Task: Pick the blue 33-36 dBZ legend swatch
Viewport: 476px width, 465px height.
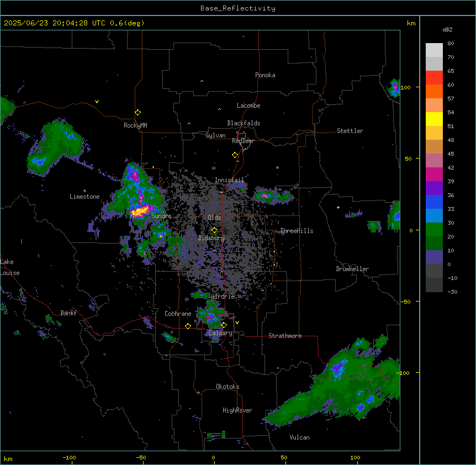Action: tap(434, 202)
